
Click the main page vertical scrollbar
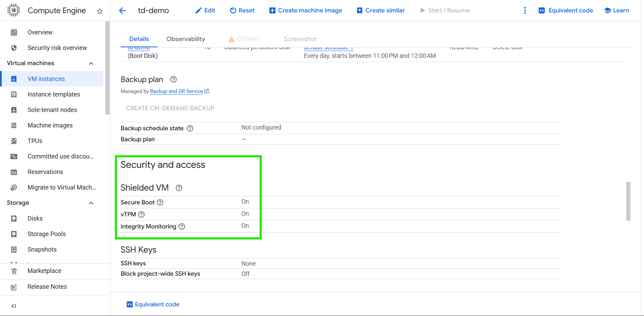628,201
